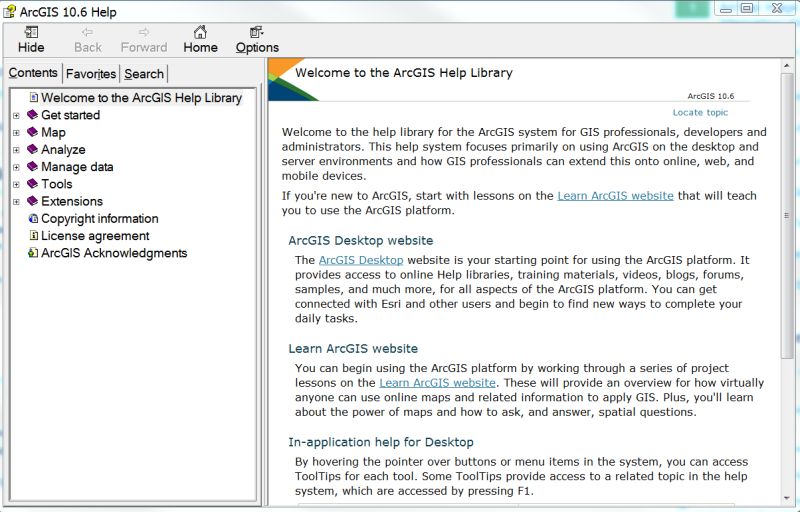The height and width of the screenshot is (512, 800).
Task: Expand the Manage data node
Action: pyautogui.click(x=16, y=167)
